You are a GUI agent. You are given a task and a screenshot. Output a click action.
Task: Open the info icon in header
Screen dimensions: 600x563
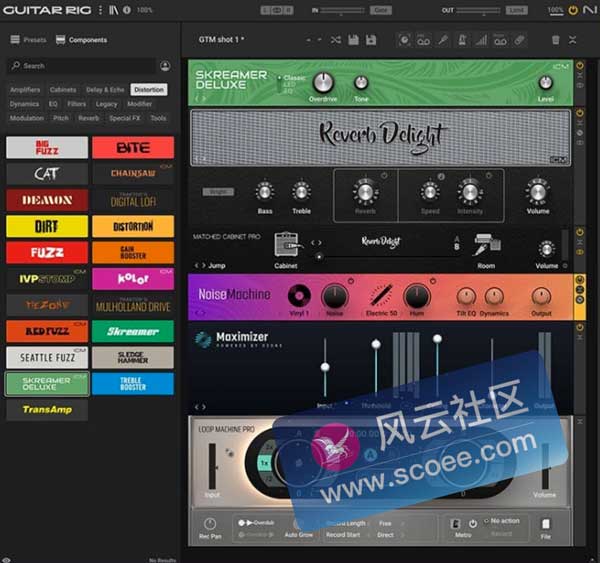[x=127, y=10]
